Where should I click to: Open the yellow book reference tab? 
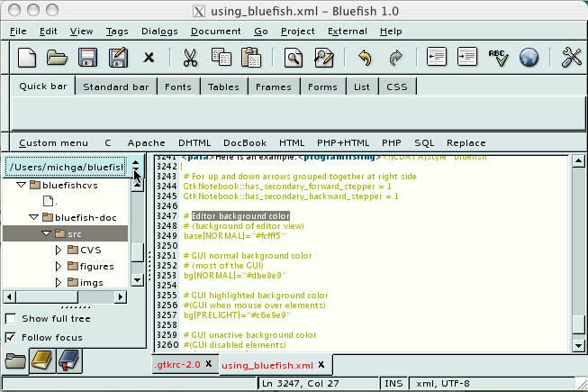coord(42,360)
